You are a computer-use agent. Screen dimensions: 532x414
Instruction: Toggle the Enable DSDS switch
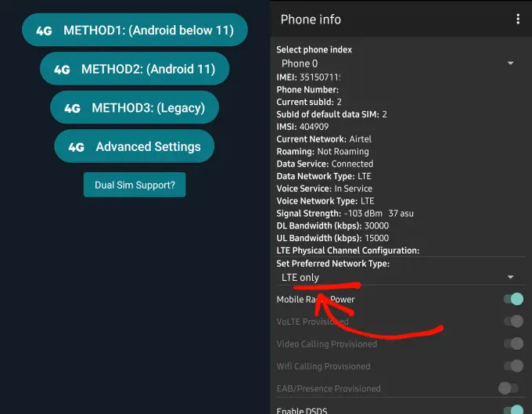(x=513, y=409)
